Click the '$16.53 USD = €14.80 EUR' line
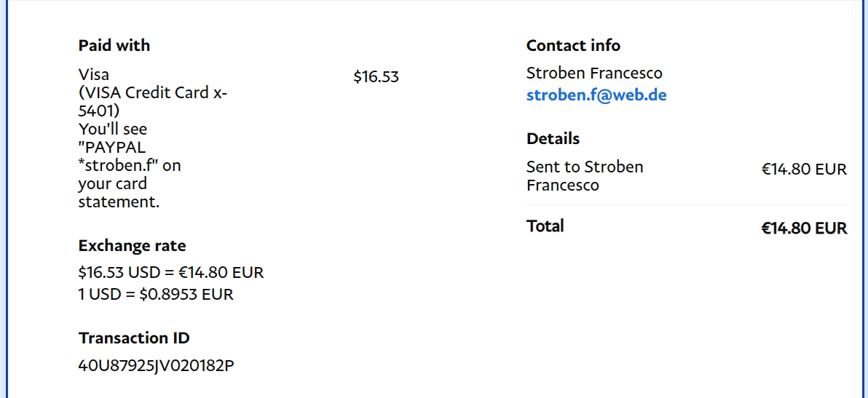 click(x=170, y=273)
